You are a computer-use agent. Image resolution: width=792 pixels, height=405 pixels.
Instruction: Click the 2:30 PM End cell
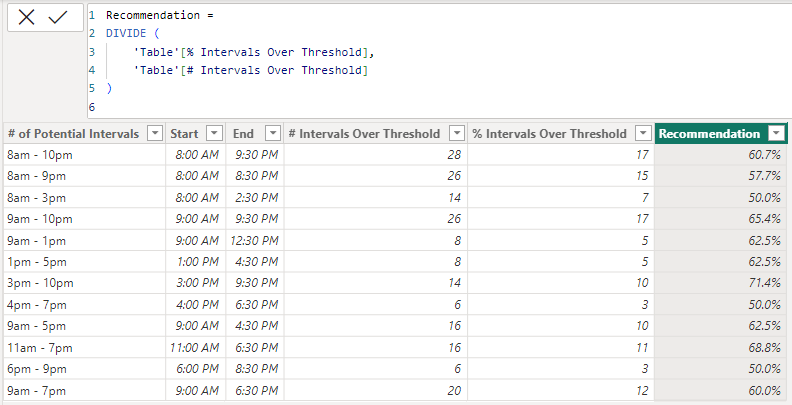[257, 197]
